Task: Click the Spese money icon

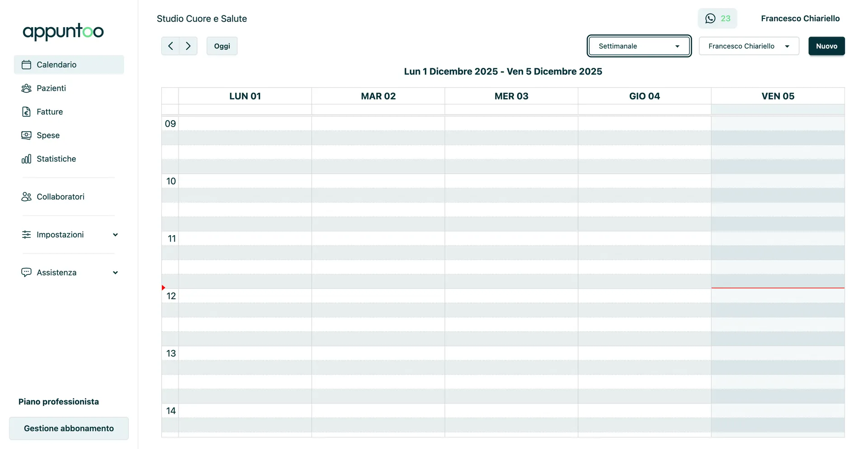Action: click(x=26, y=135)
